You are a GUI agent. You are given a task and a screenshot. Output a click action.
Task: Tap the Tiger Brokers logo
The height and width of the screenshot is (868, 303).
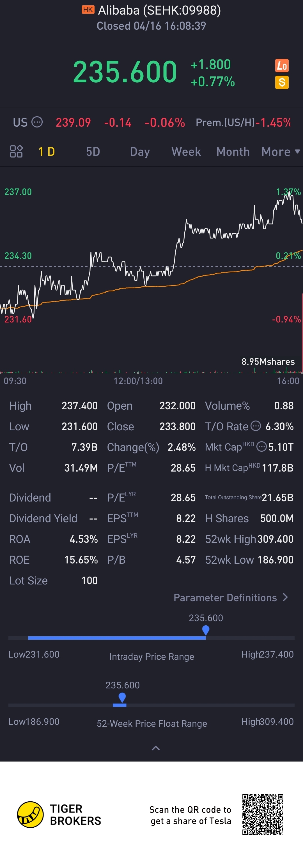tap(30, 814)
